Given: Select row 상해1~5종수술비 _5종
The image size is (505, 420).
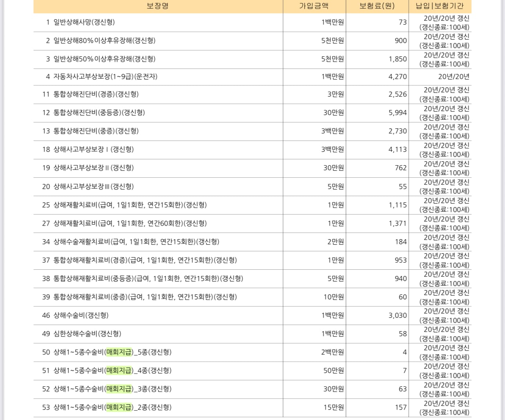Looking at the screenshot, I should tap(252, 352).
